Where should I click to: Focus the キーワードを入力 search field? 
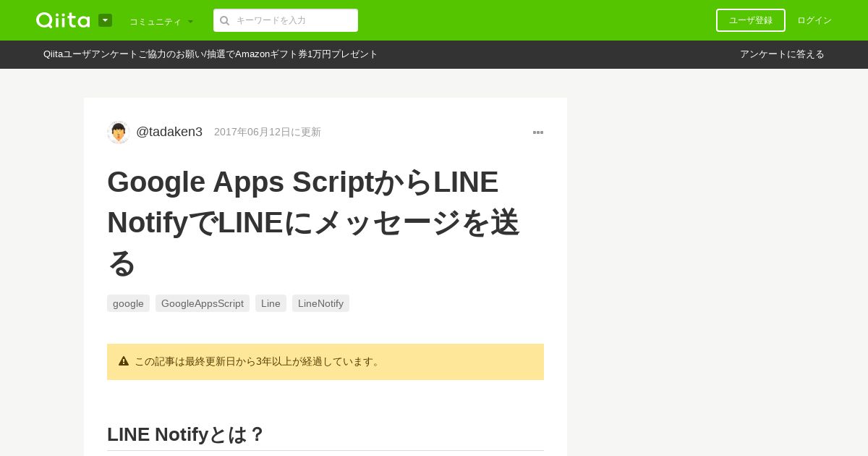coord(286,20)
